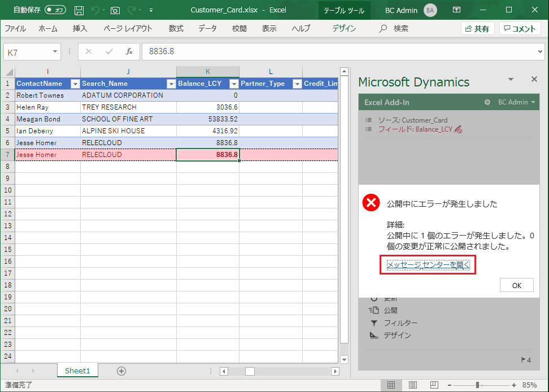Click the message flag icon showing 4
The height and width of the screenshot is (392, 549).
pyautogui.click(x=526, y=360)
